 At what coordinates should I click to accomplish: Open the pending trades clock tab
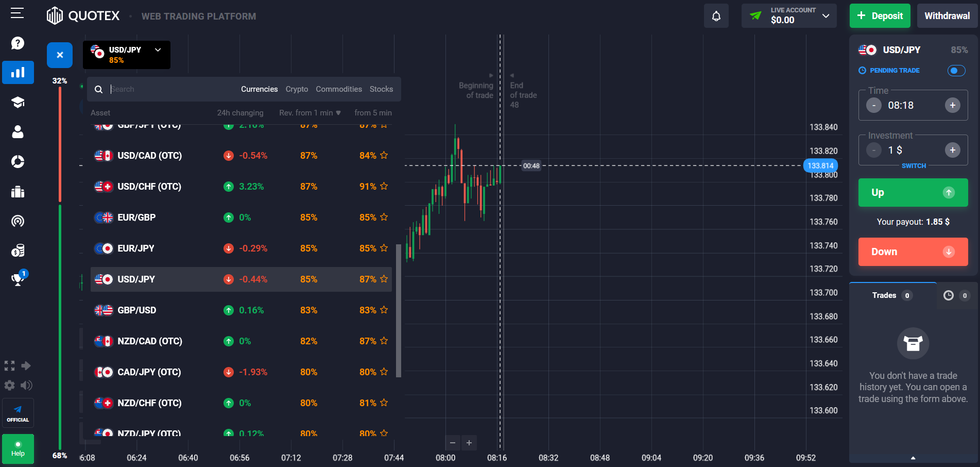(x=956, y=295)
